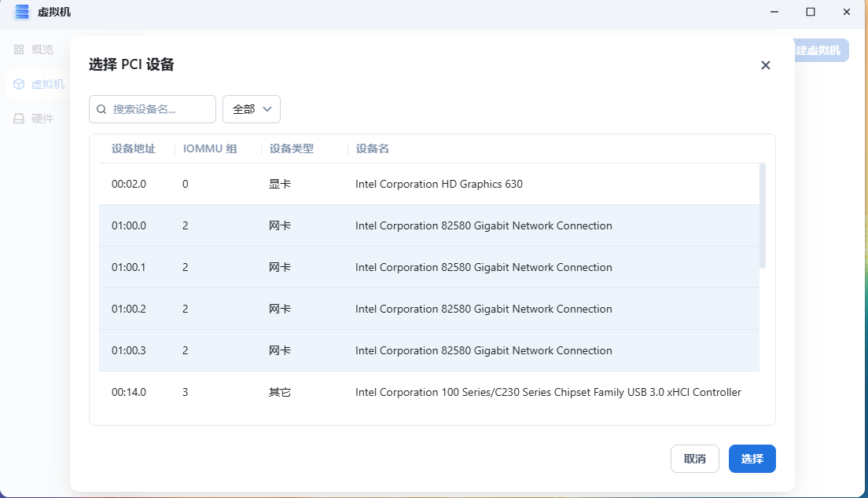868x498 pixels.
Task: Open the 概览 sidebar menu item
Action: (x=35, y=49)
